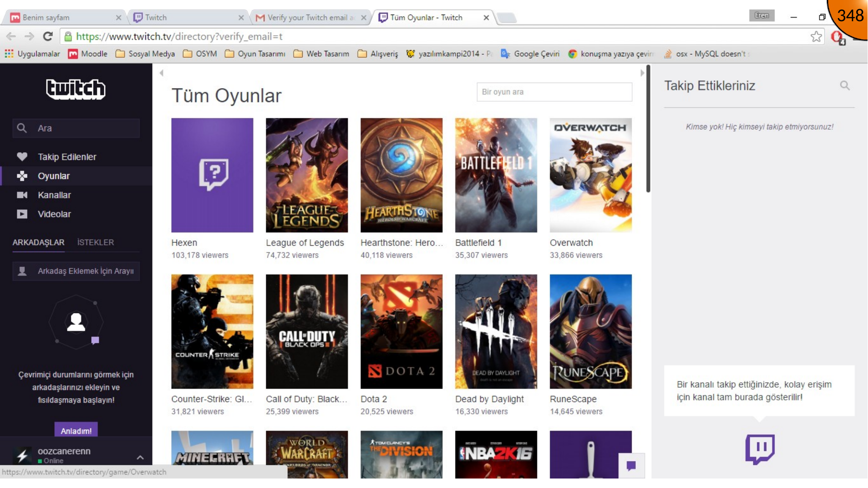
Task: Open Web Tasarım bookmark folder
Action: pos(321,54)
